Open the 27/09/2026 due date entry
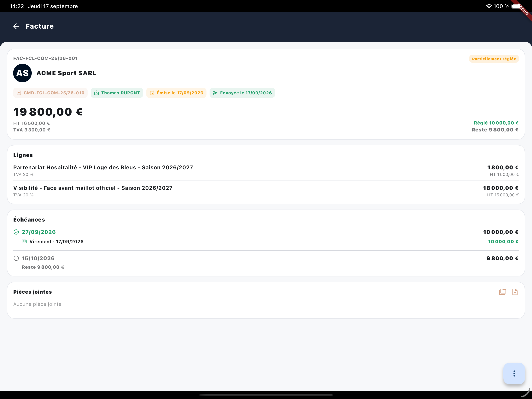The image size is (532, 399). point(266,236)
